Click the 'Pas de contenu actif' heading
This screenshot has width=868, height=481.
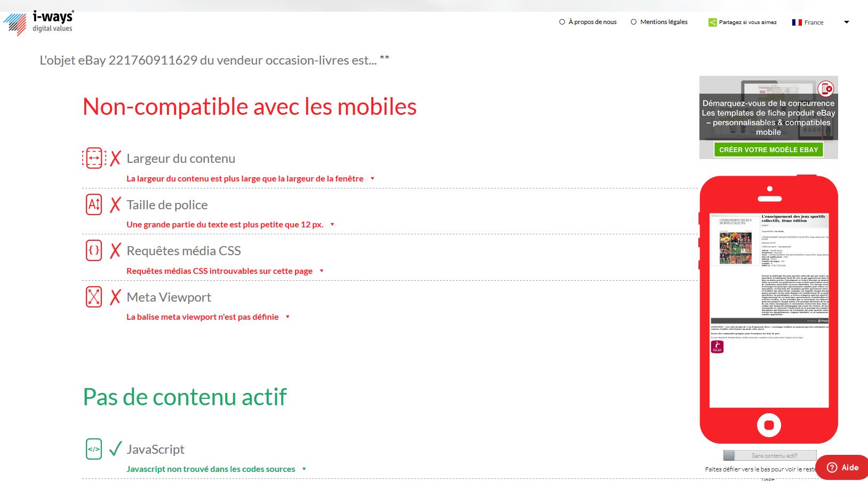[185, 397]
